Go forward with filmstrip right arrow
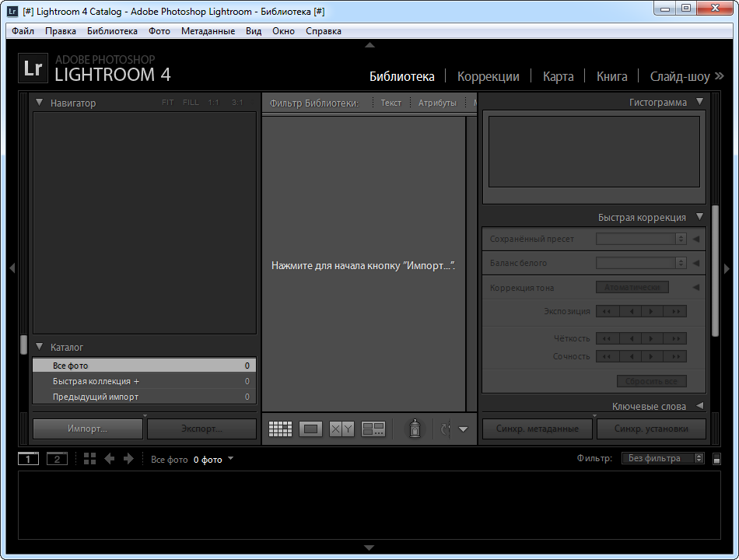 tap(128, 459)
